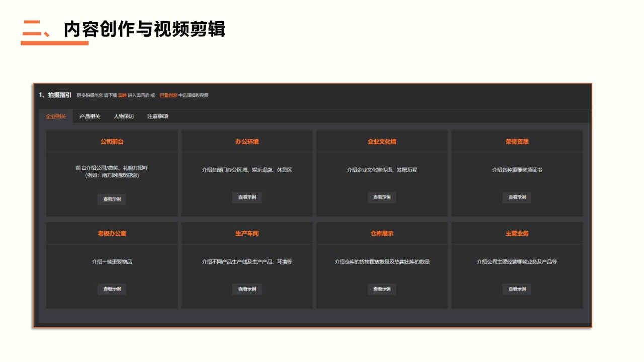
Task: Open 查看示例 in 仓库展示 card
Action: point(382,289)
